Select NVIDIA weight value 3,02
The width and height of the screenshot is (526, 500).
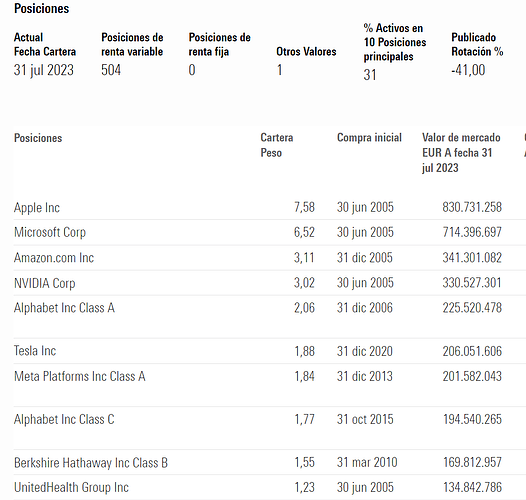point(305,283)
